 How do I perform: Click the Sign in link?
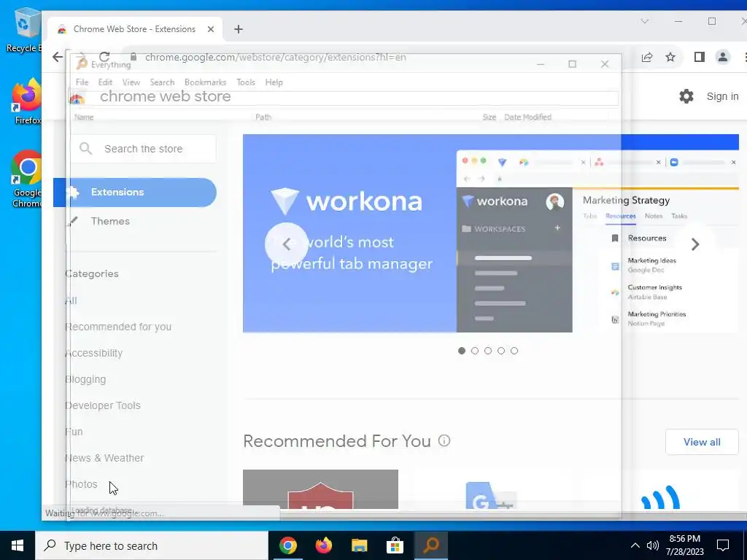722,96
